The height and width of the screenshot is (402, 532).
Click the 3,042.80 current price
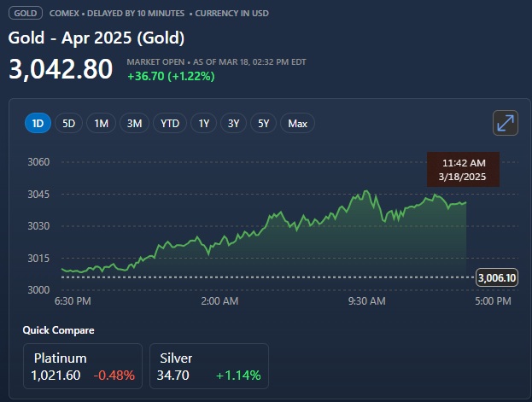click(61, 69)
